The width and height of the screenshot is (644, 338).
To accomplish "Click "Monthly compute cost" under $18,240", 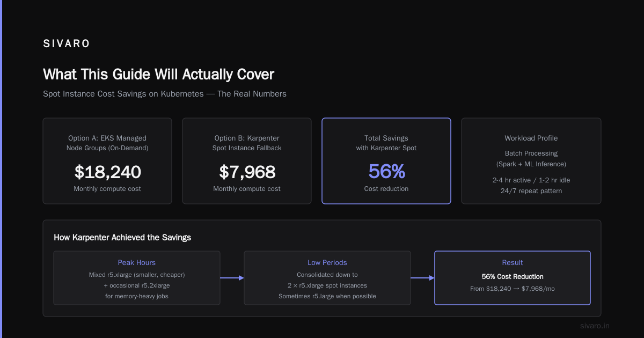I will [107, 189].
